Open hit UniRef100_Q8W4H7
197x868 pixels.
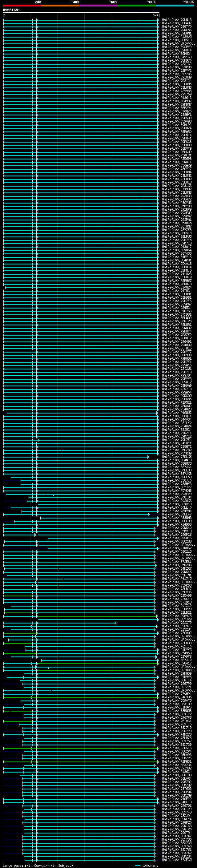pos(177,23)
